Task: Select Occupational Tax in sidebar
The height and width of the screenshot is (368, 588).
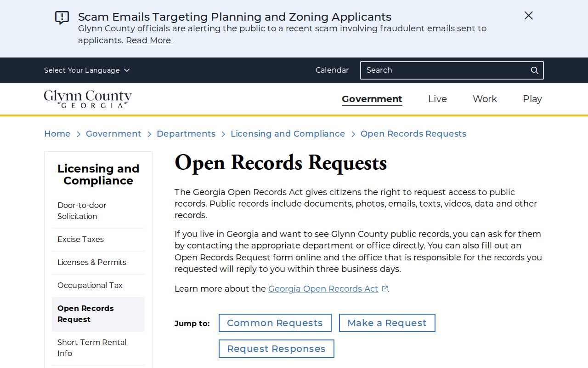Action: point(98,286)
